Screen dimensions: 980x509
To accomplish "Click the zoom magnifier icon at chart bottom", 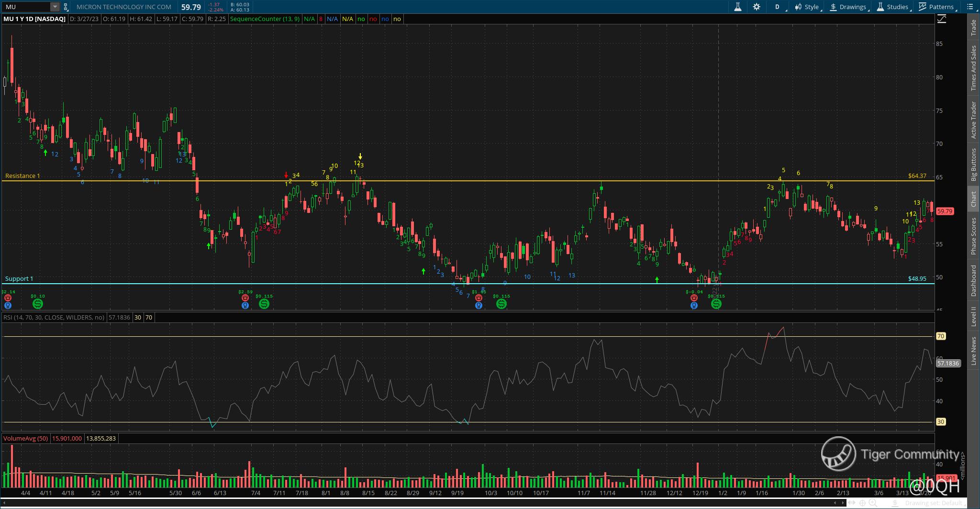I will (x=873, y=503).
